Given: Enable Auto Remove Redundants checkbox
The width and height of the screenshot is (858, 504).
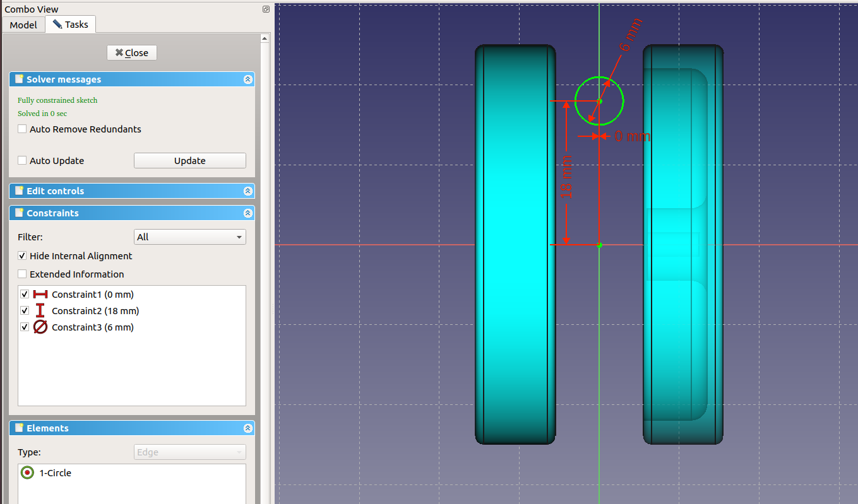Looking at the screenshot, I should pyautogui.click(x=23, y=129).
